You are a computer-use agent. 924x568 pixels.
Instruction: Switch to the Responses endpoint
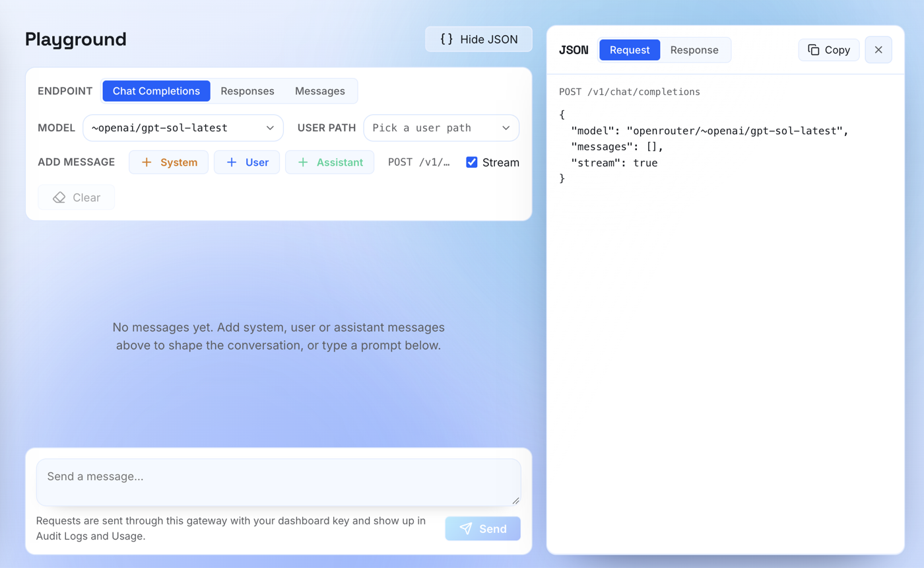(247, 91)
